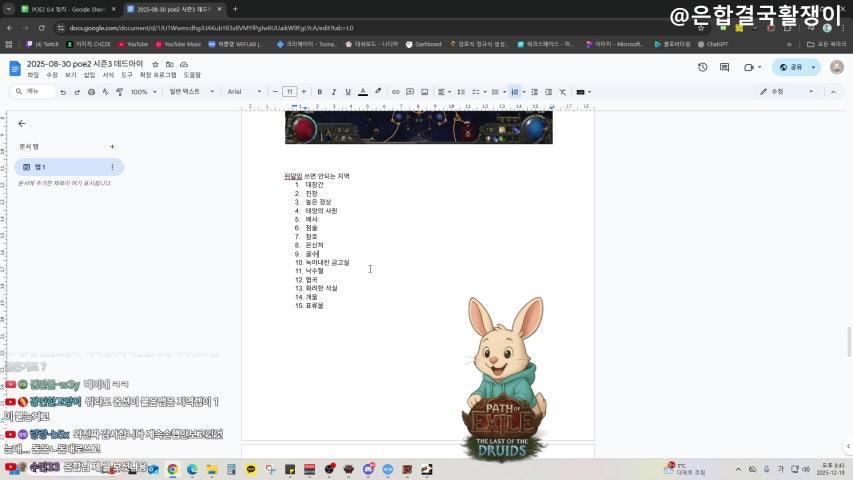Open the 파일 menu

tap(33, 75)
